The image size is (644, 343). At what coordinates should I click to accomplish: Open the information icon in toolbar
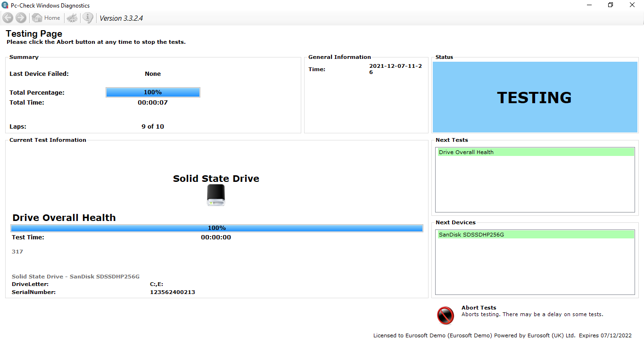pos(88,18)
